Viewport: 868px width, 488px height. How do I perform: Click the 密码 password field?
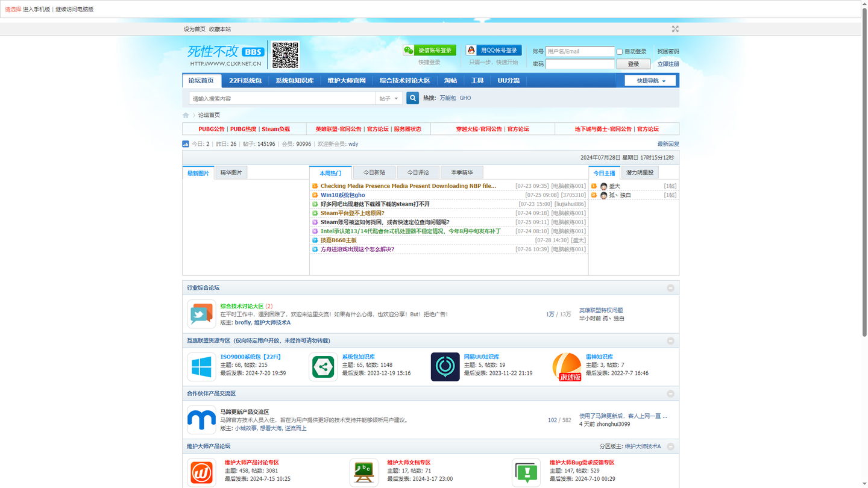pos(580,64)
